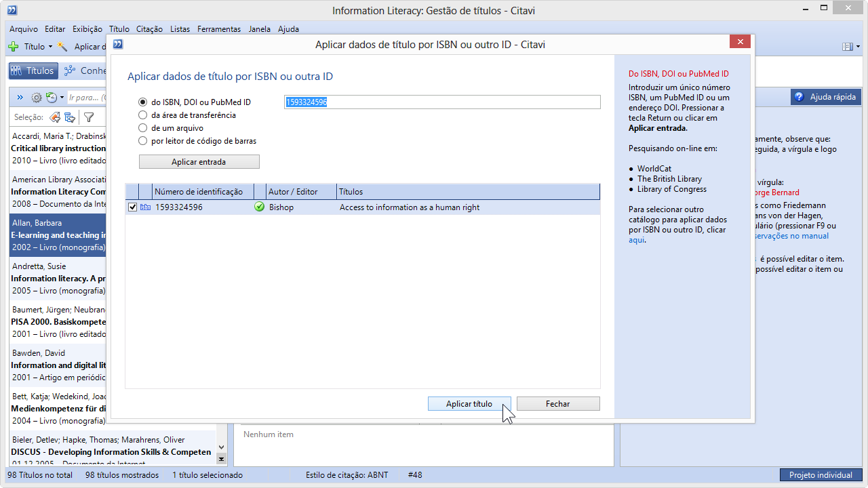Select the 'American Library Association' list entry
Viewport: 868px width, 488px height.
tap(59, 192)
